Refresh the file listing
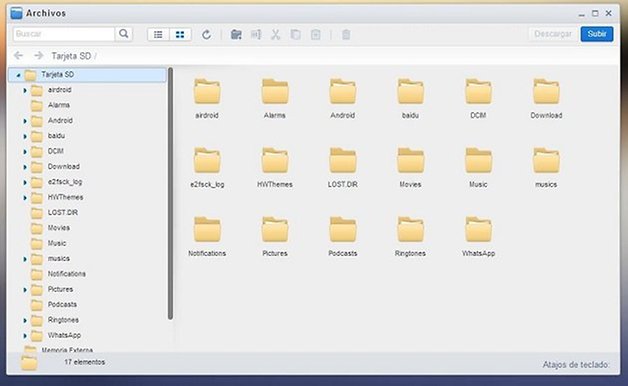The height and width of the screenshot is (386, 628). point(206,35)
